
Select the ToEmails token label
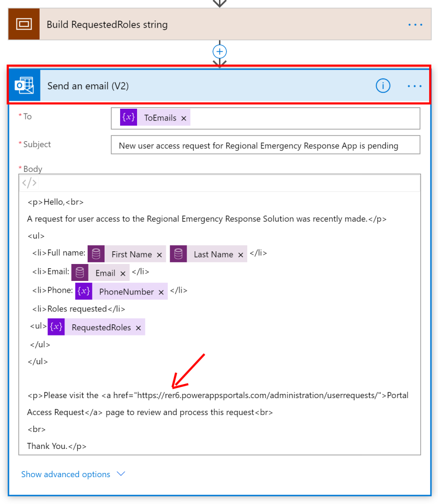coord(160,118)
